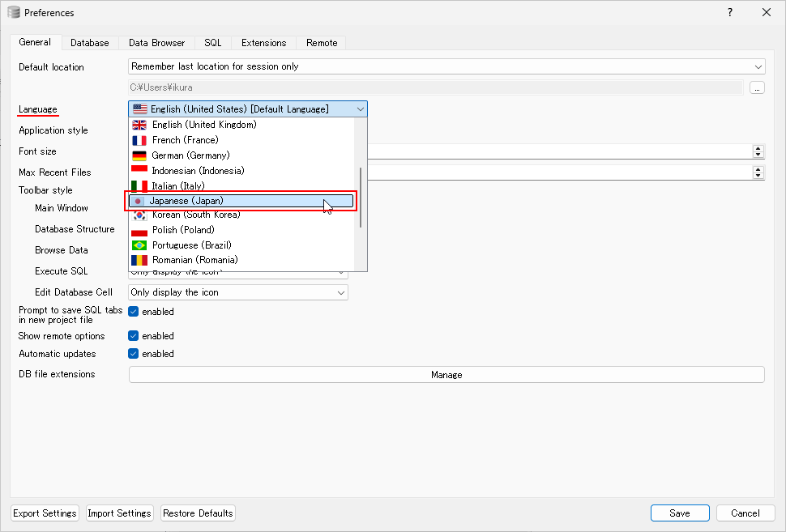Screen dimensions: 786x532
Task: Collapse the Language combo box
Action: click(x=359, y=109)
